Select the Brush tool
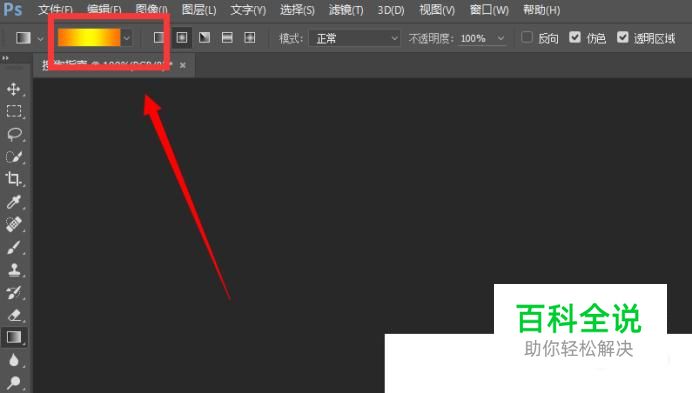Screen dimensions: 692x393 click(x=14, y=247)
